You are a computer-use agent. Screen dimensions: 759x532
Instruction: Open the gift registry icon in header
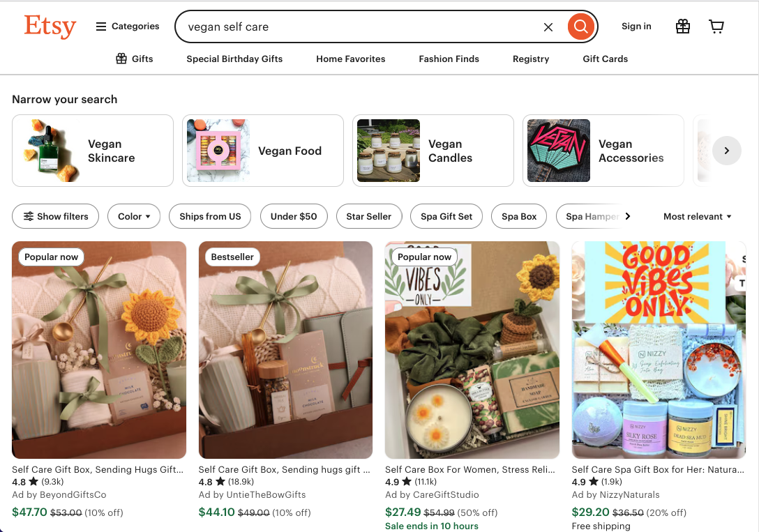pos(683,26)
